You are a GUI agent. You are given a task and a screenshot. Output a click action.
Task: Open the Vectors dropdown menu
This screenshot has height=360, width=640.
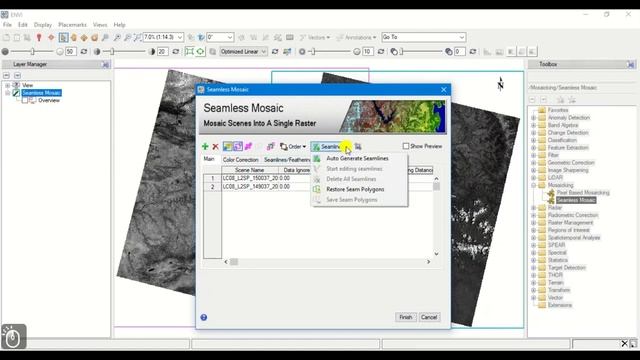[x=315, y=37]
